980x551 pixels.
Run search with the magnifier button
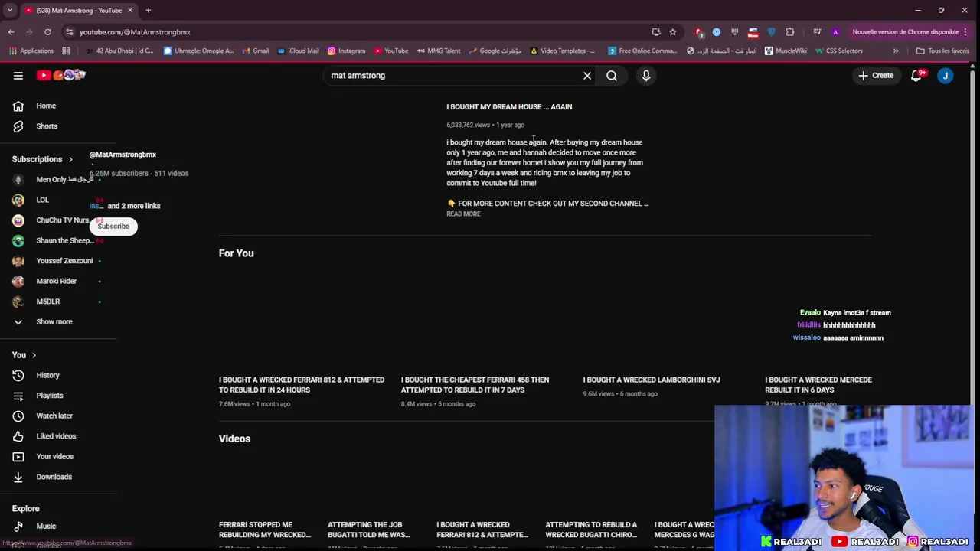coord(612,76)
